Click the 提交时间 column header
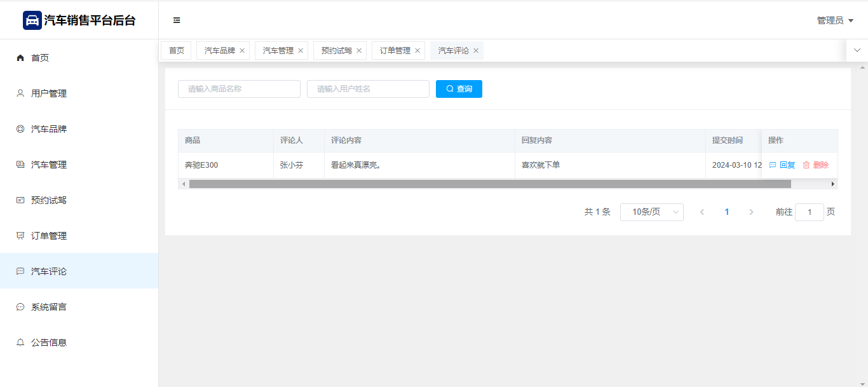 (x=733, y=140)
